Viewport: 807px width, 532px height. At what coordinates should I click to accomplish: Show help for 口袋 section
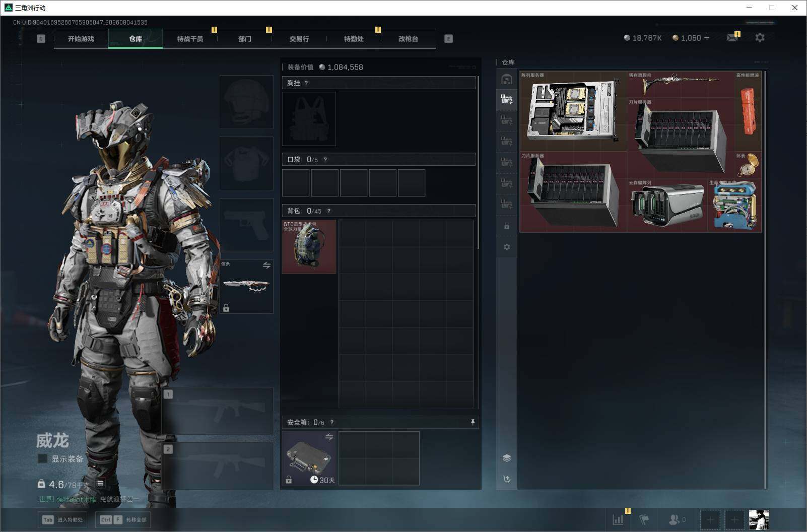point(325,160)
